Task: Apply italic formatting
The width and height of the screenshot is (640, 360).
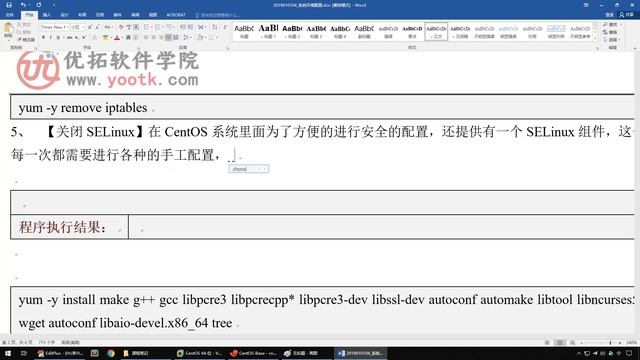Action: coord(51,38)
